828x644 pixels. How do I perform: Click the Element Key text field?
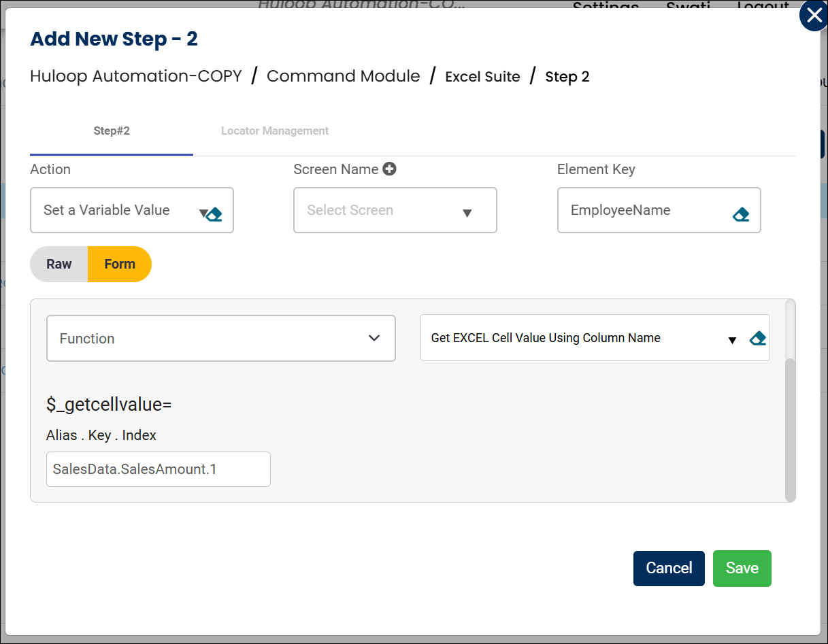point(646,211)
